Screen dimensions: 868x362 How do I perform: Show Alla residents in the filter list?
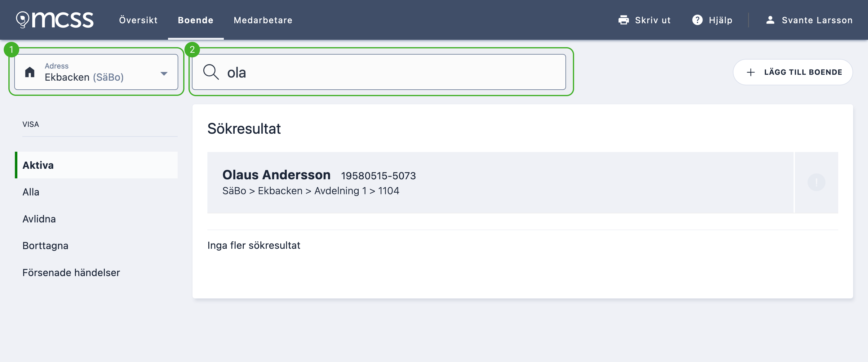click(31, 192)
